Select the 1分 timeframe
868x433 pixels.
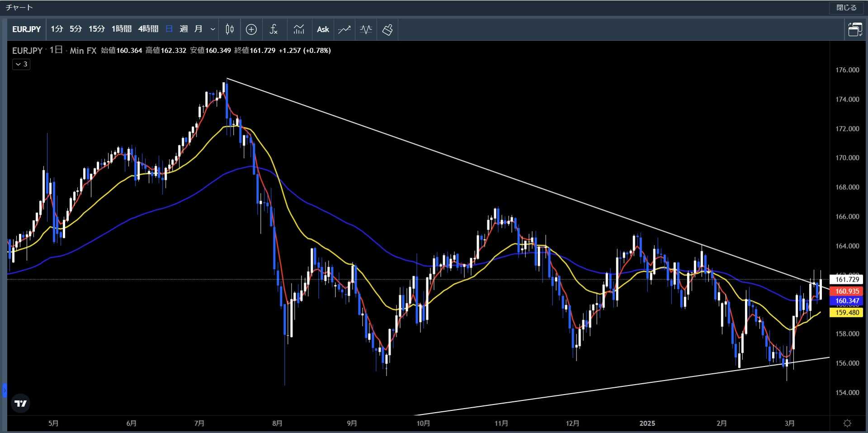pyautogui.click(x=57, y=29)
